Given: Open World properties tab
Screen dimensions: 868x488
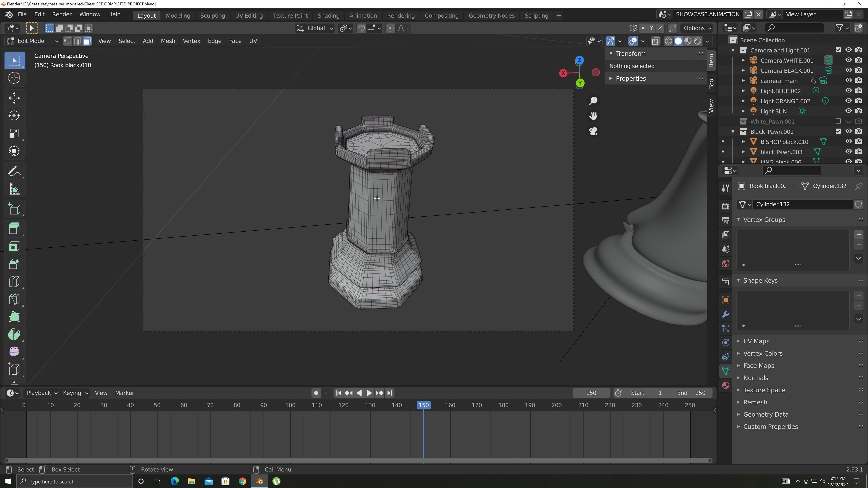Looking at the screenshot, I should (725, 263).
